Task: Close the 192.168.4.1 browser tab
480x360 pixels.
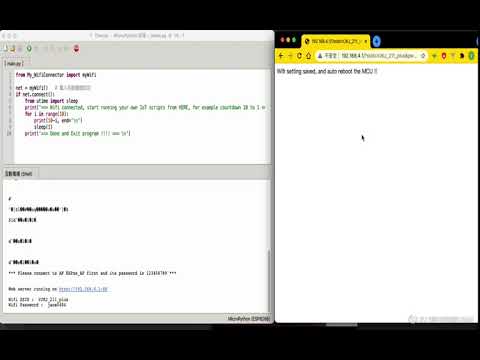Action: click(366, 41)
